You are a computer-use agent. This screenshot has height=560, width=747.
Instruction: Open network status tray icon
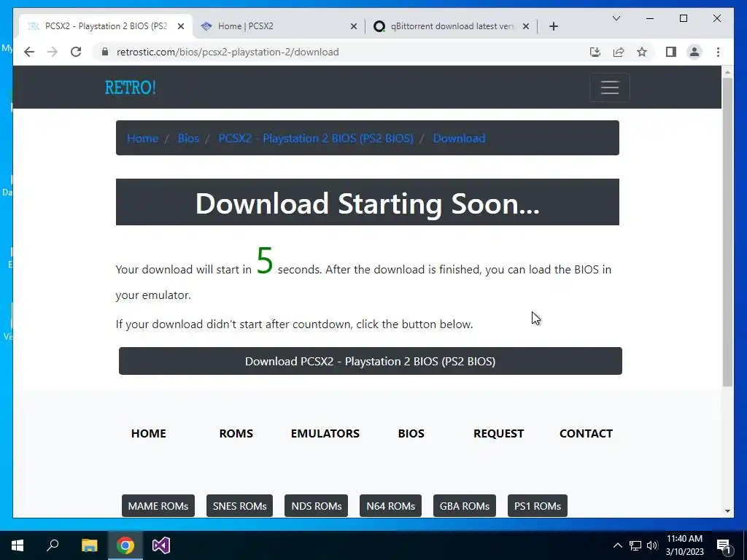click(635, 545)
